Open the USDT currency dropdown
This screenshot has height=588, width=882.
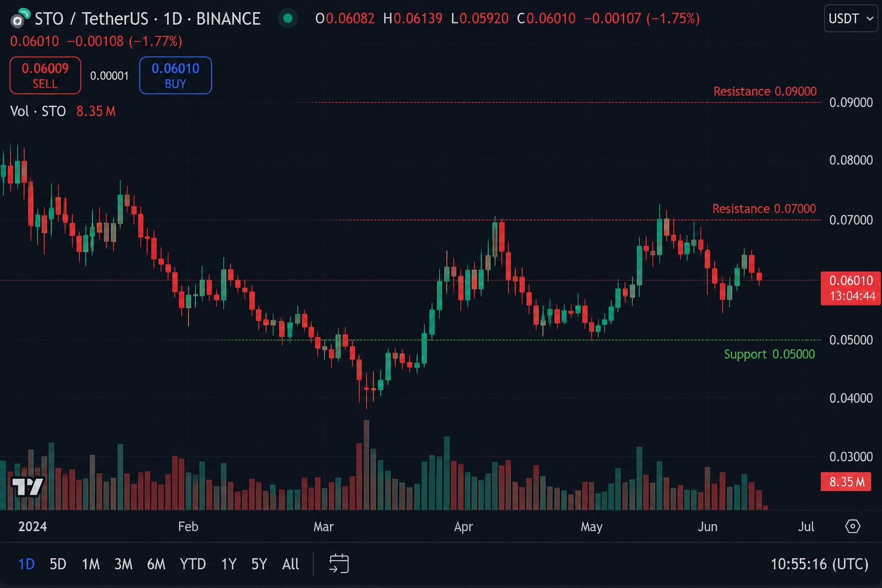coord(851,18)
